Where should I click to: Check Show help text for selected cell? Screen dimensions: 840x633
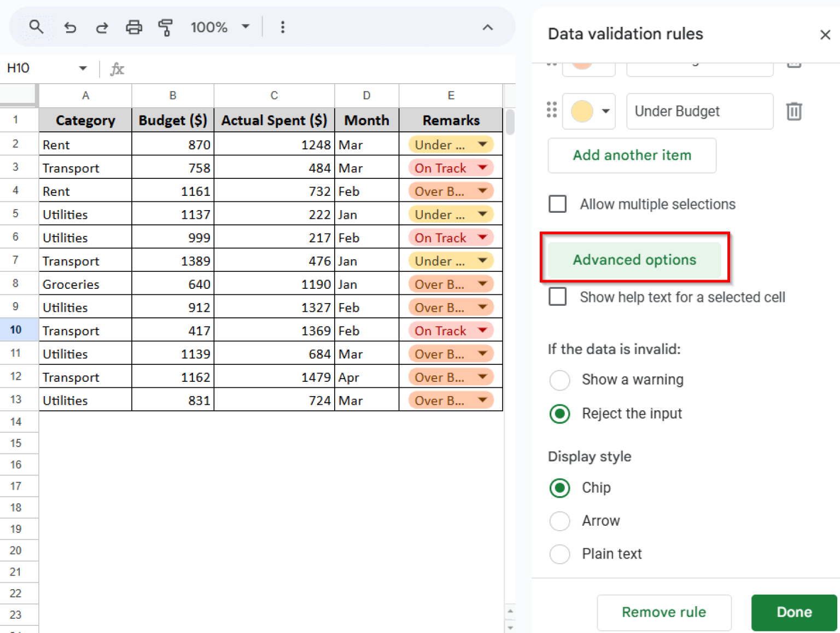pyautogui.click(x=557, y=297)
